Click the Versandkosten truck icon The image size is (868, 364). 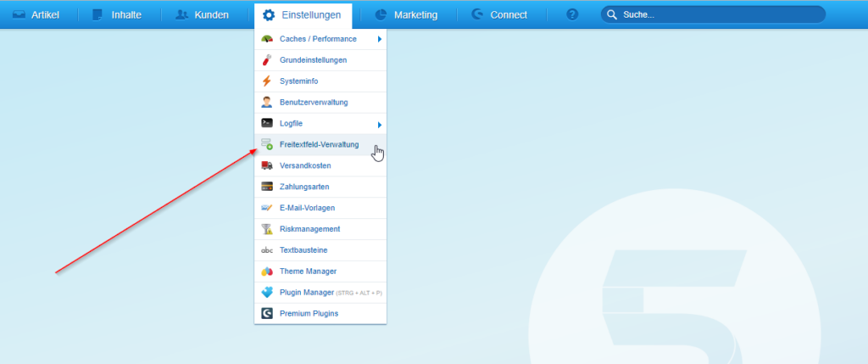267,165
